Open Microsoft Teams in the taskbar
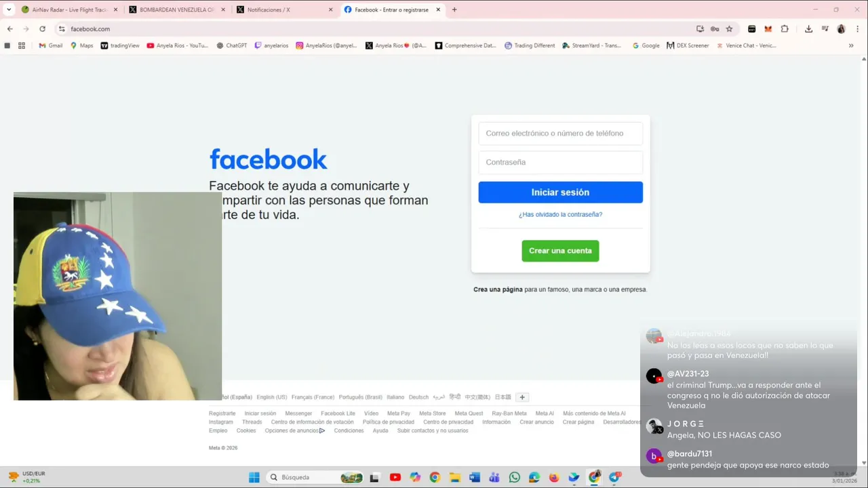 tap(494, 477)
